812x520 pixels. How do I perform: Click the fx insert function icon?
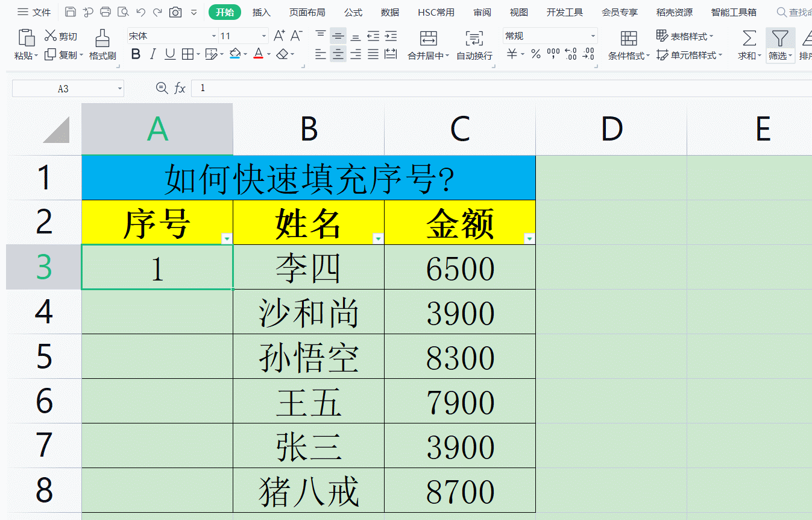180,89
